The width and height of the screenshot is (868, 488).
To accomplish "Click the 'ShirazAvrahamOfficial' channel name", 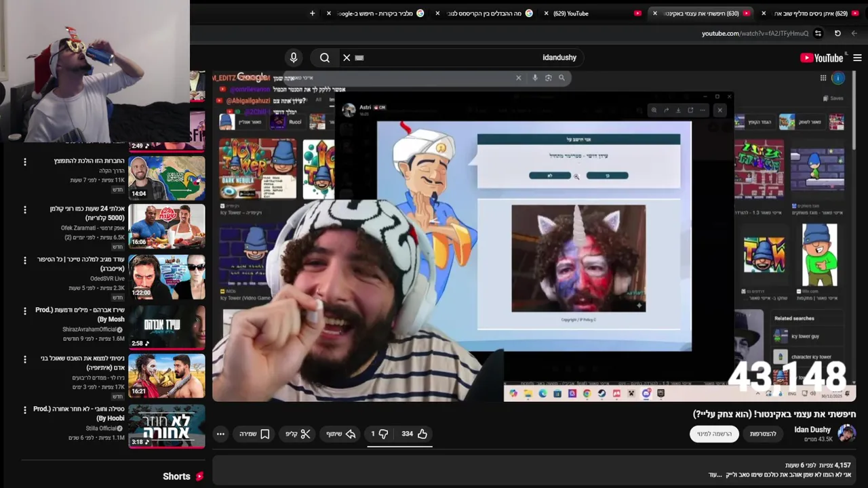I will click(90, 329).
